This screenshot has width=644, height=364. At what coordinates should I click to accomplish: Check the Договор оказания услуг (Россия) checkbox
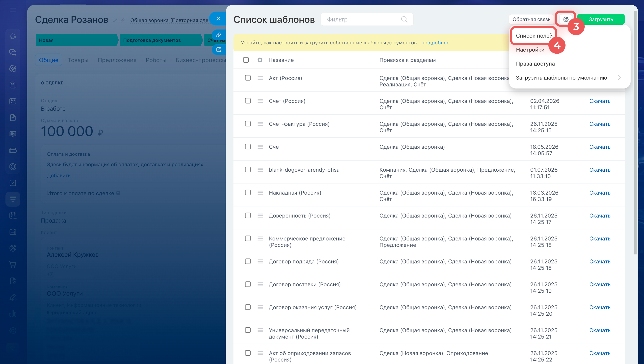click(x=248, y=307)
